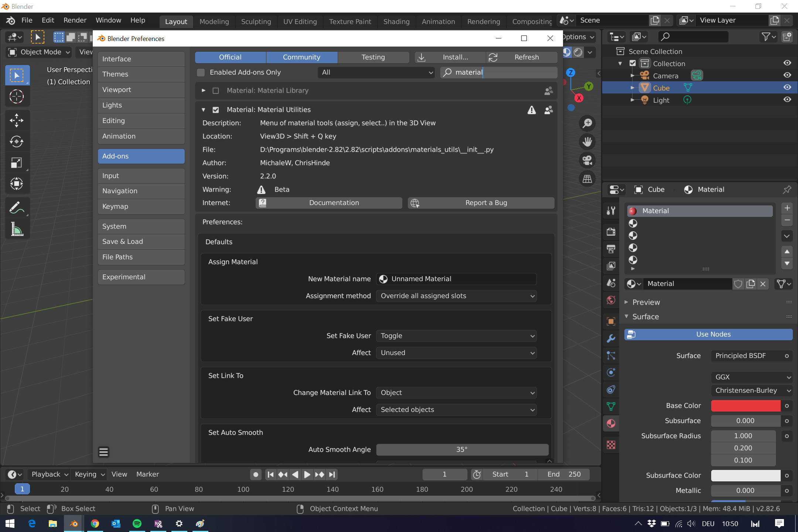Open the Texture properties checker icon
The width and height of the screenshot is (798, 532).
click(611, 445)
